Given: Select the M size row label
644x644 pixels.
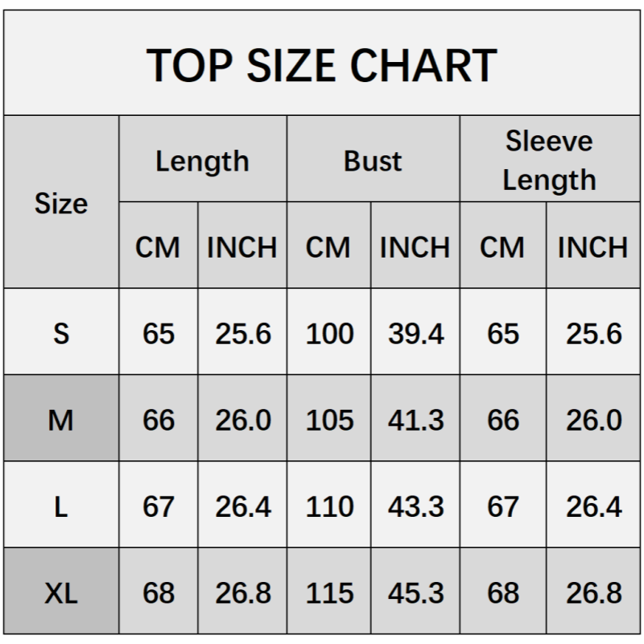Looking at the screenshot, I should (x=61, y=419).
